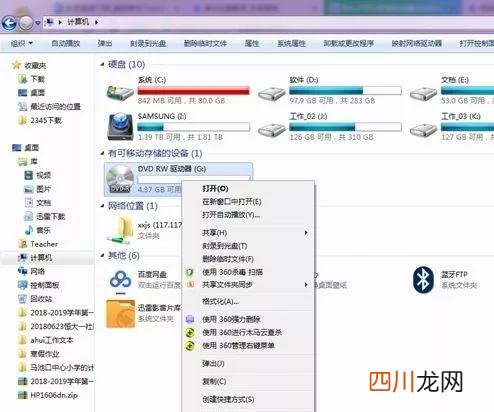Click 属性 in the toolbar
Viewport: 494px width, 412px height.
click(x=252, y=43)
